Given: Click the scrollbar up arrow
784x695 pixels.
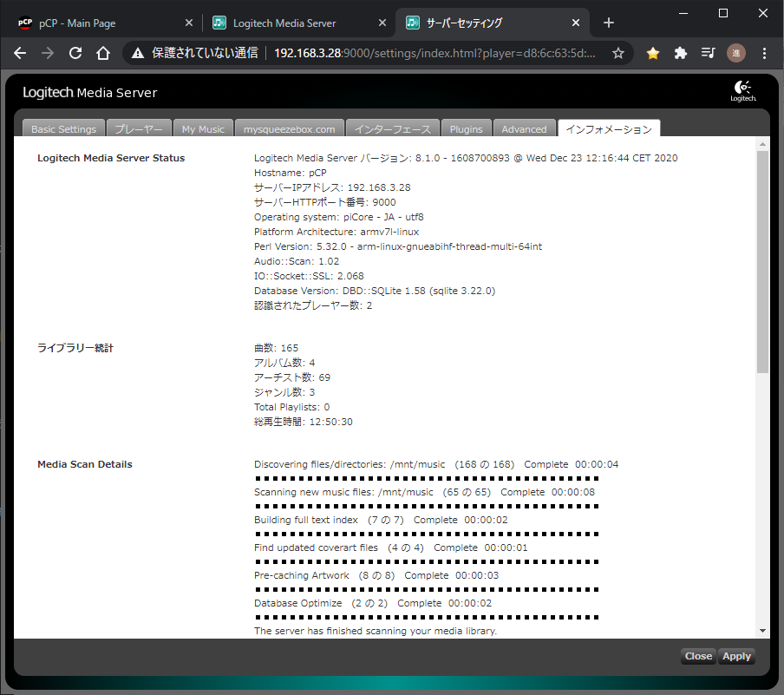Looking at the screenshot, I should point(762,144).
